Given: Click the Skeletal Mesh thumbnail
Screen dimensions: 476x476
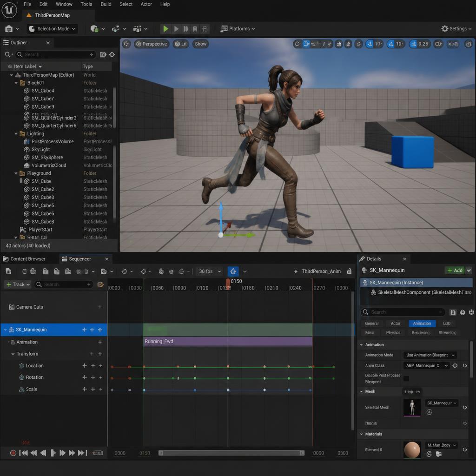Looking at the screenshot, I should pyautogui.click(x=412, y=407).
